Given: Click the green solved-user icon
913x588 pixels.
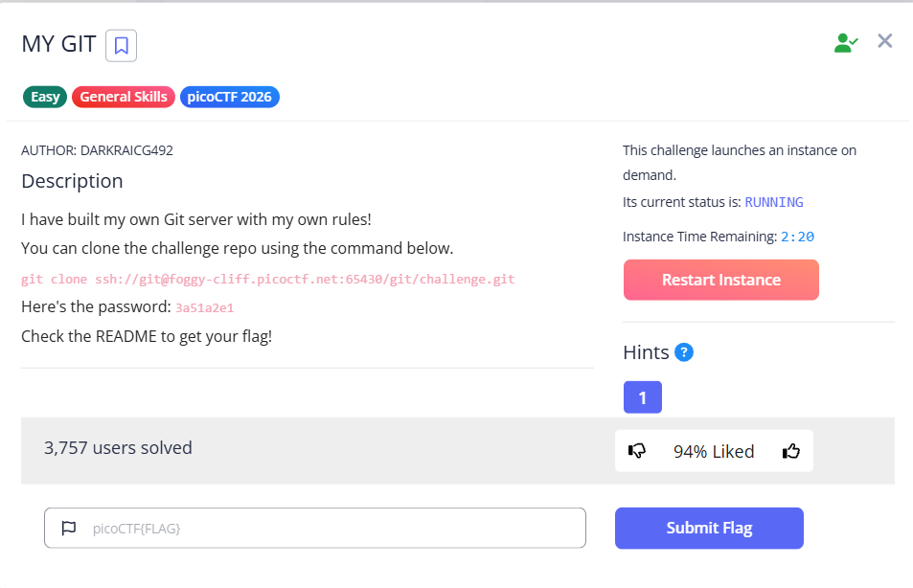Looking at the screenshot, I should (845, 42).
